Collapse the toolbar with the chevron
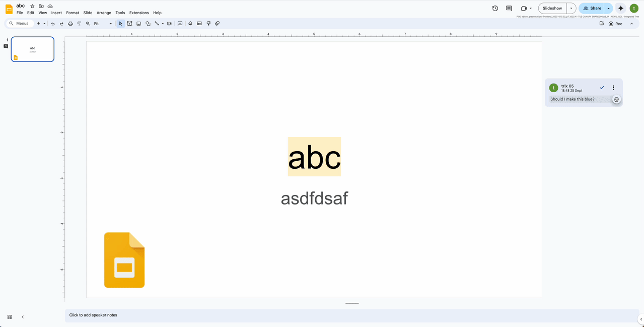The width and height of the screenshot is (644, 327). point(631,23)
